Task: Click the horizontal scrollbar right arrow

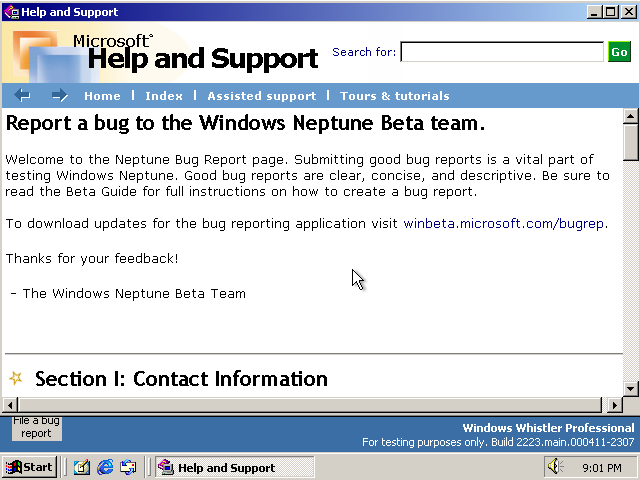Action: coord(614,405)
